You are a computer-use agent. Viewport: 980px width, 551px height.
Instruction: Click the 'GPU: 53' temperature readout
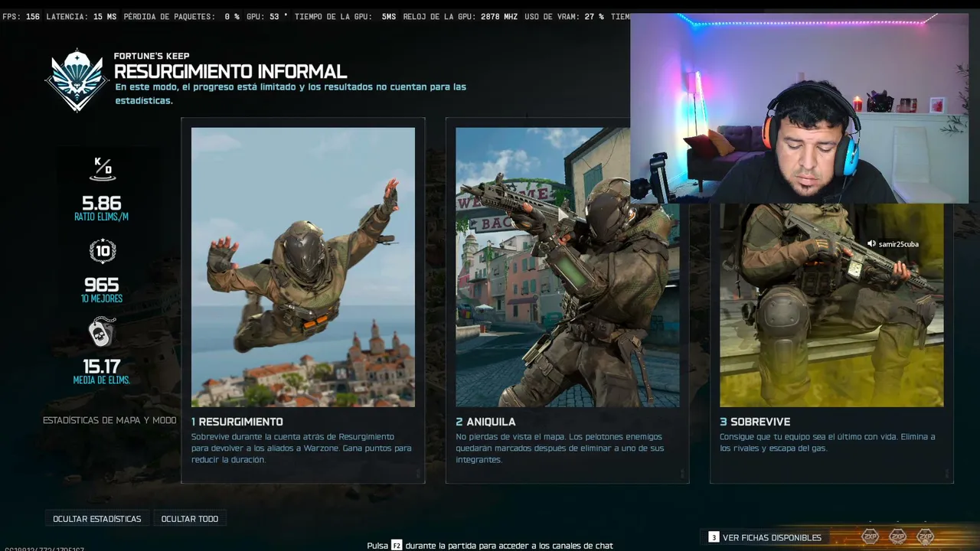click(x=267, y=16)
